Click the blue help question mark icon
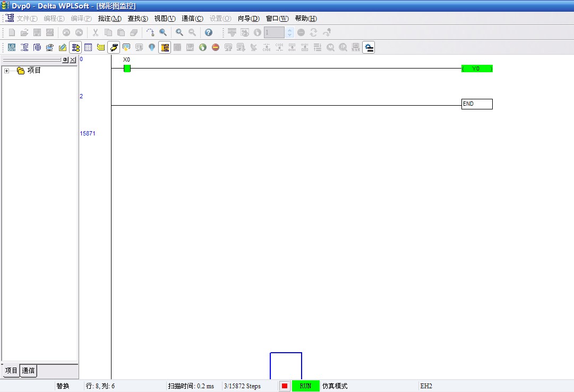 [x=209, y=32]
